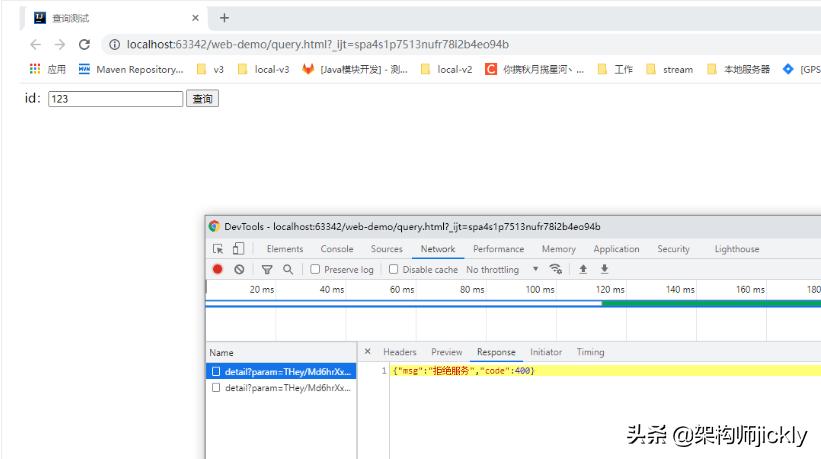
Task: Activate the DevTools inspect element picker icon
Action: 218,249
